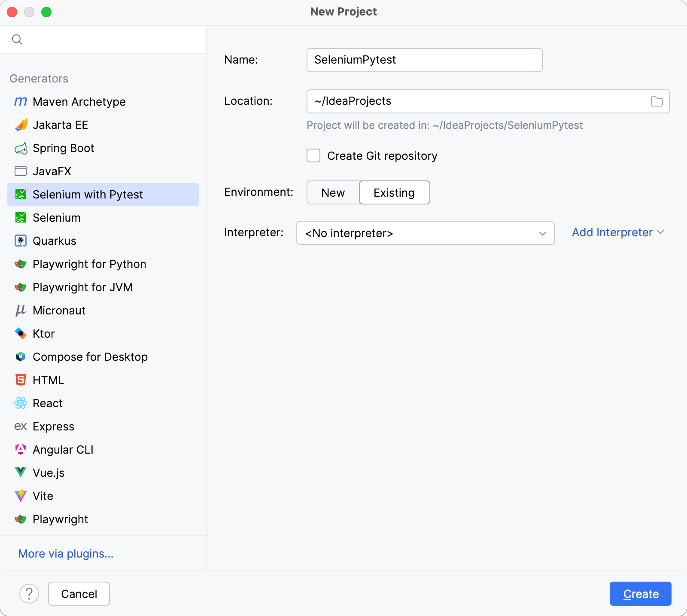Click the Spring Boot generator icon
The height and width of the screenshot is (616, 687).
21,148
